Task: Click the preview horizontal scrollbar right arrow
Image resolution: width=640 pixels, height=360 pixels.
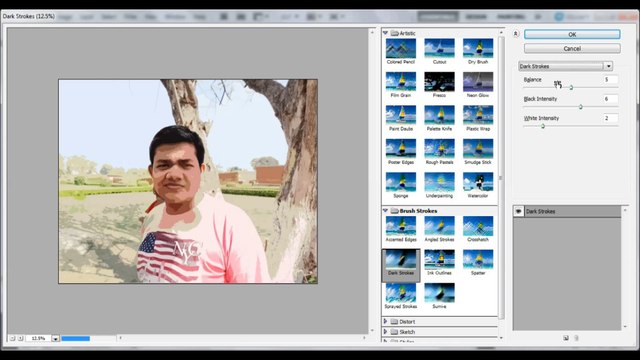Action: coord(364,338)
